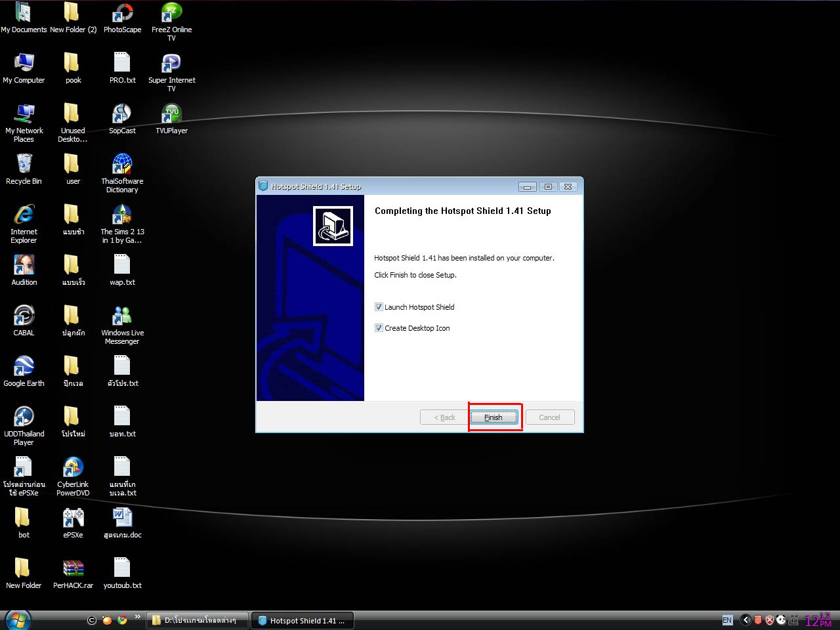Click the Cancel button in Setup
840x630 pixels.
[550, 417]
